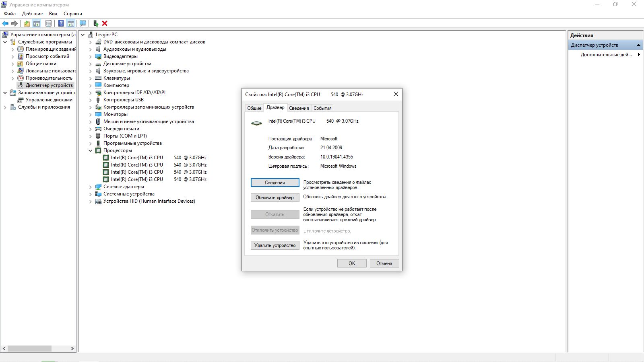Click the Обновить драйвер button
This screenshot has height=362, width=644.
pos(275,197)
